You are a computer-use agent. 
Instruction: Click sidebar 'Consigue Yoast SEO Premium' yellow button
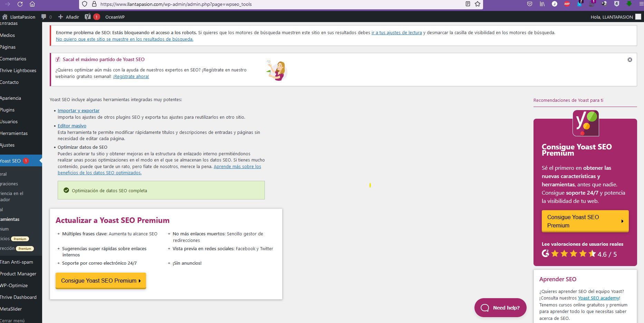[585, 221]
